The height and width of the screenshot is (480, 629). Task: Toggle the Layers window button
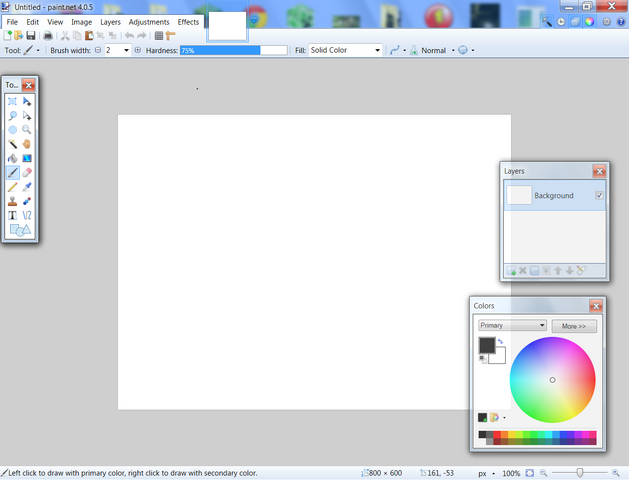pyautogui.click(x=575, y=22)
